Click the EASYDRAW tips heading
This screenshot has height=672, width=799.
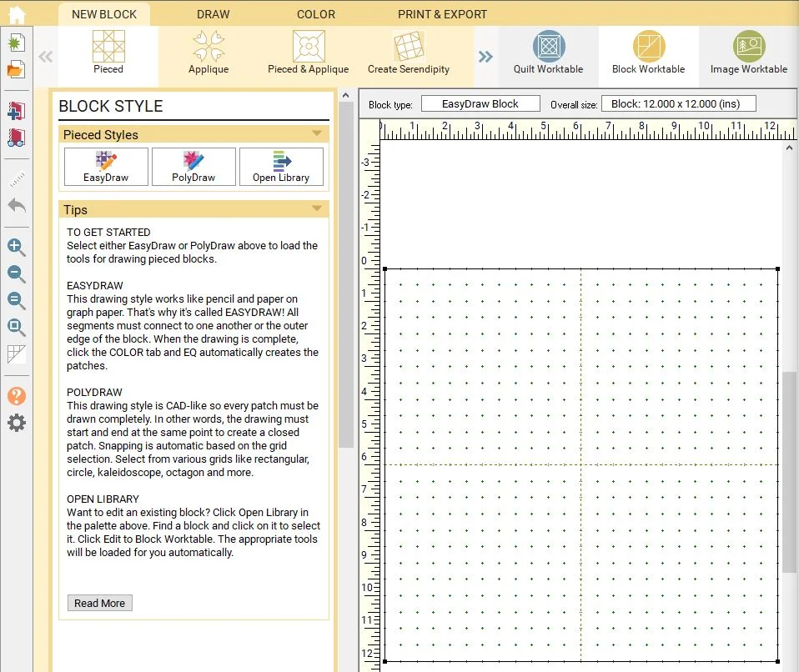(x=95, y=286)
